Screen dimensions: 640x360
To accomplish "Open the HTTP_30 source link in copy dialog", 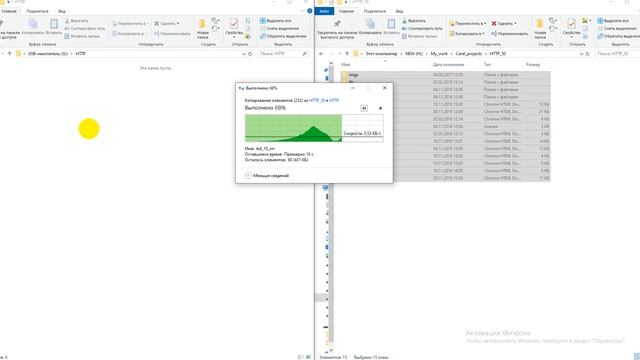I will (x=317, y=100).
